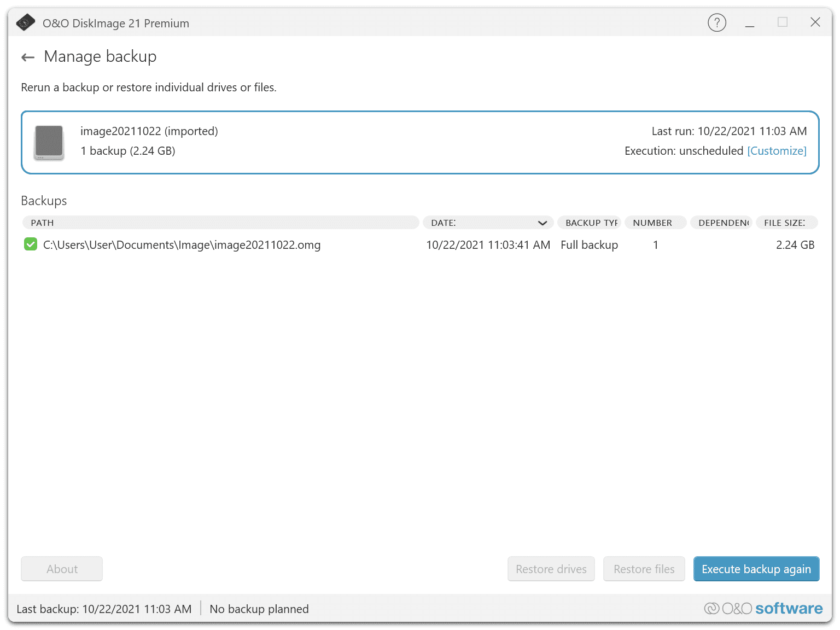Click the Restore files button
Screen dimensions: 840x630
(644, 569)
